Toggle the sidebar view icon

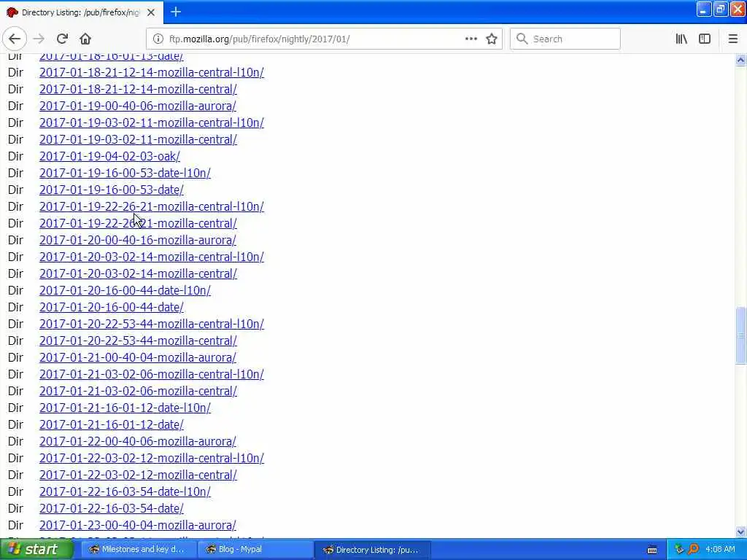point(705,39)
